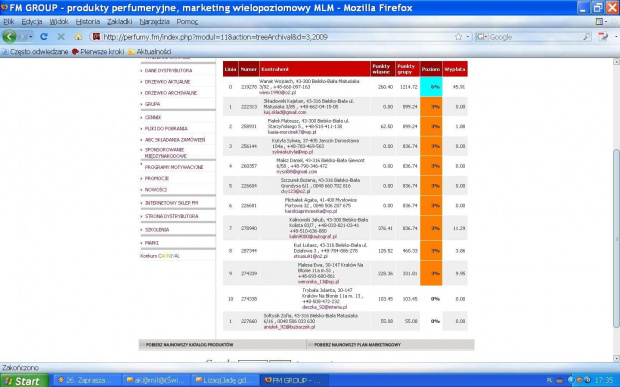
Task: Click the vertical scrollbar thumb
Action: pos(616,238)
